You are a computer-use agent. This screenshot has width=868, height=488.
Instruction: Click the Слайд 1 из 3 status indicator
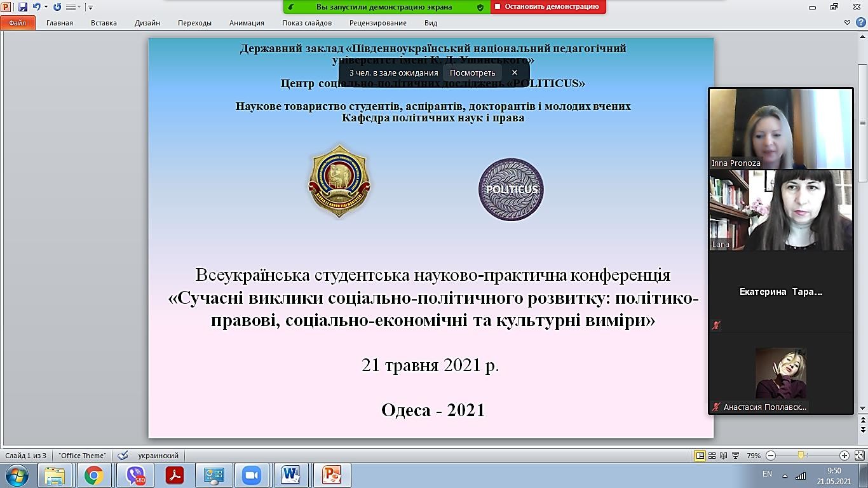26,456
